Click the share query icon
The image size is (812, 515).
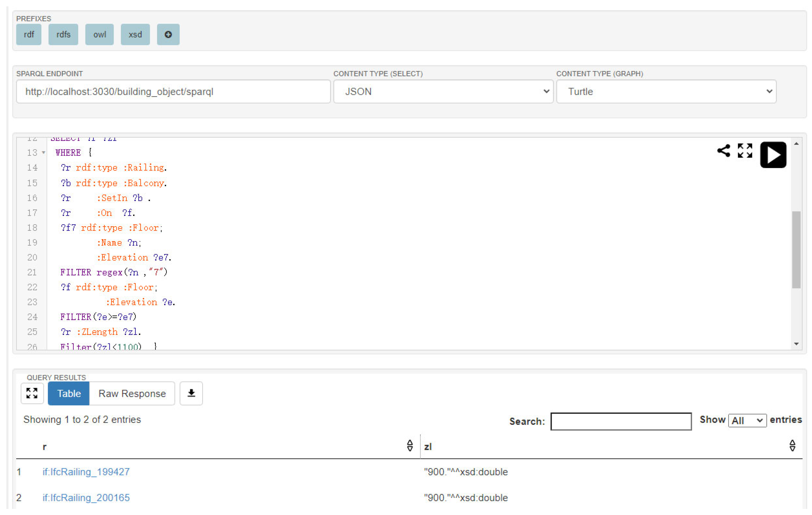[723, 151]
